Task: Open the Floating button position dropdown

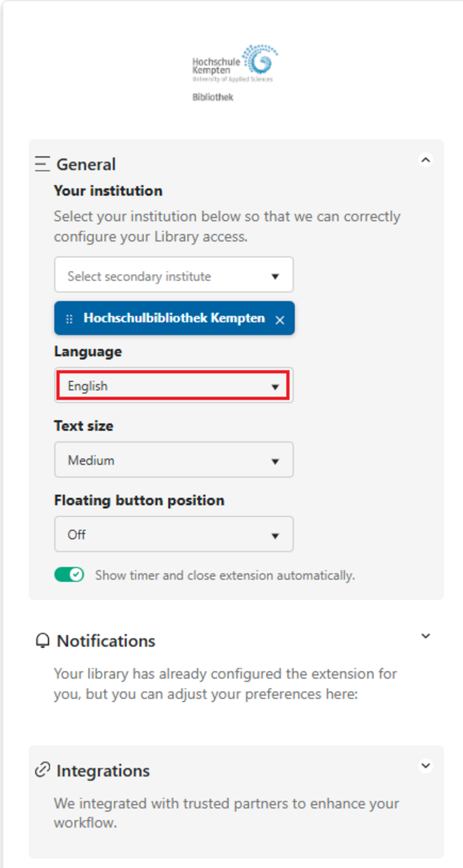Action: (x=174, y=535)
